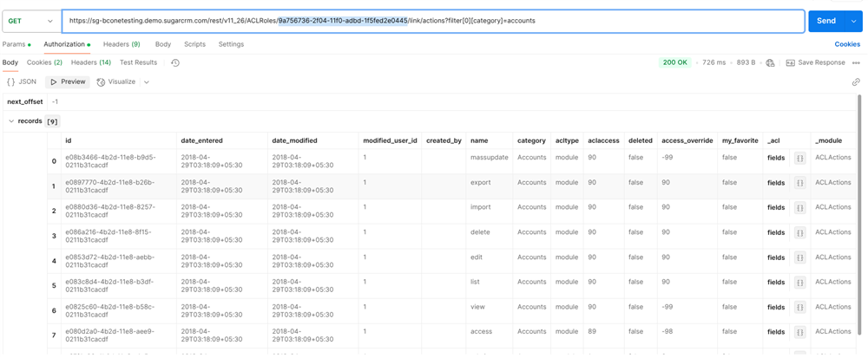Switch to Visualize response view
This screenshot has width=868, height=358.
coord(116,81)
